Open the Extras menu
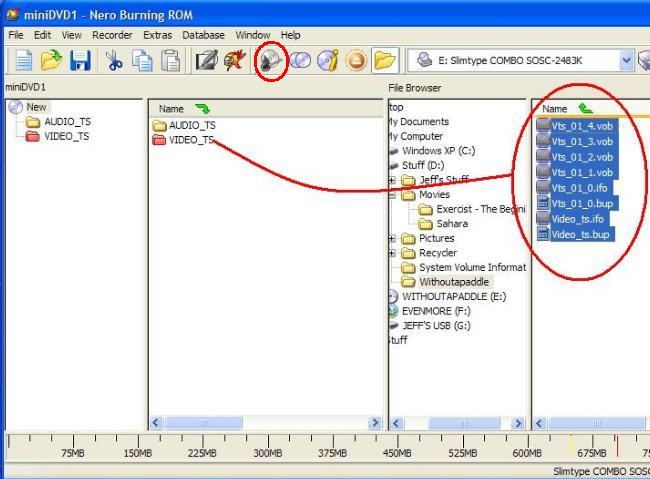Viewport: 650px width, 479px height. coord(157,35)
